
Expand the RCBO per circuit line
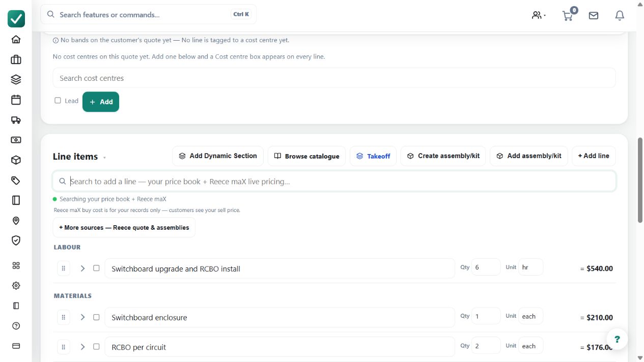pos(82,347)
